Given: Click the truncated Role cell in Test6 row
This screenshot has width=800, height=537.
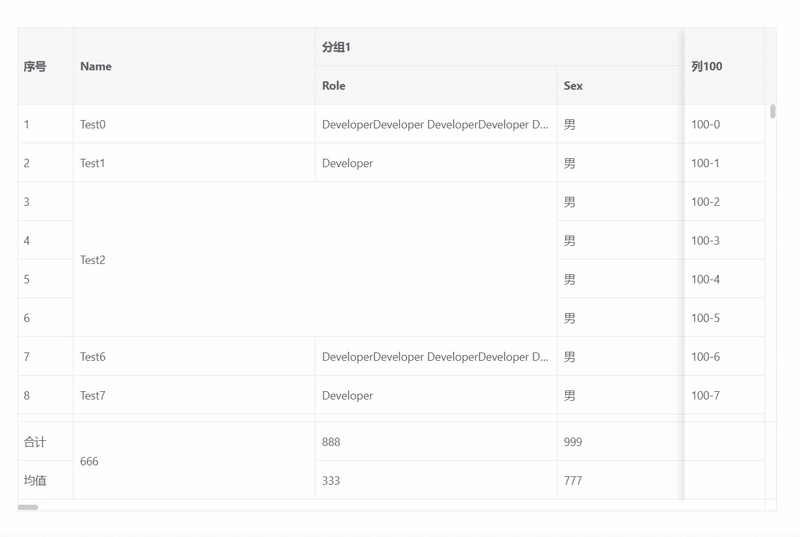Looking at the screenshot, I should click(x=436, y=356).
